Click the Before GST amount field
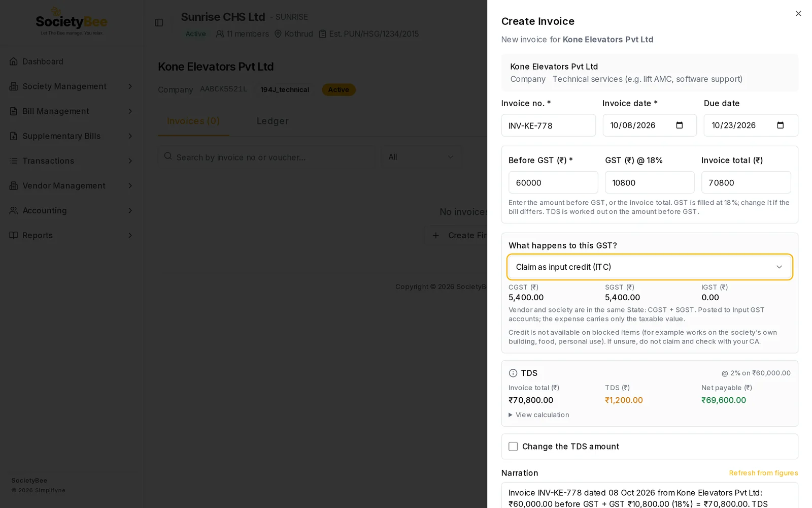Viewport: 812px width, 508px height. click(553, 182)
